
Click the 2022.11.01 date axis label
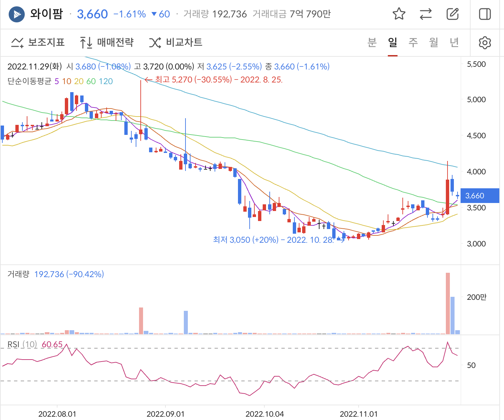[359, 414]
